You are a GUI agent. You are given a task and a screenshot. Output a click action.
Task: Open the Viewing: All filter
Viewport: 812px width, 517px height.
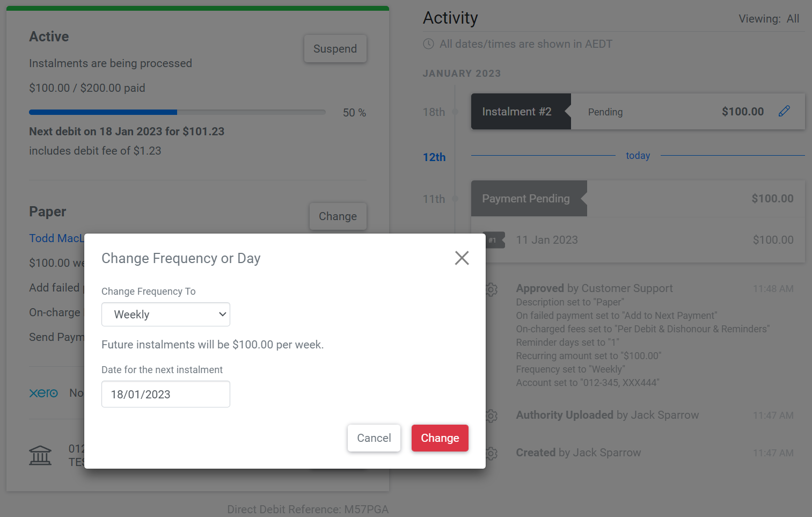pos(769,19)
